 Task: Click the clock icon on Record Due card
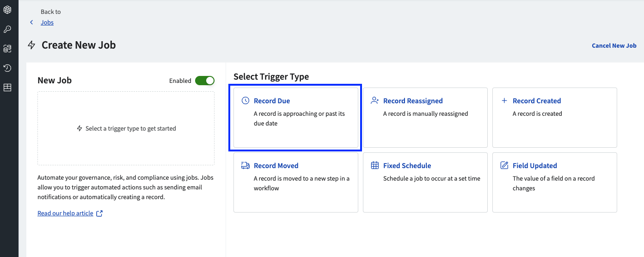[245, 100]
